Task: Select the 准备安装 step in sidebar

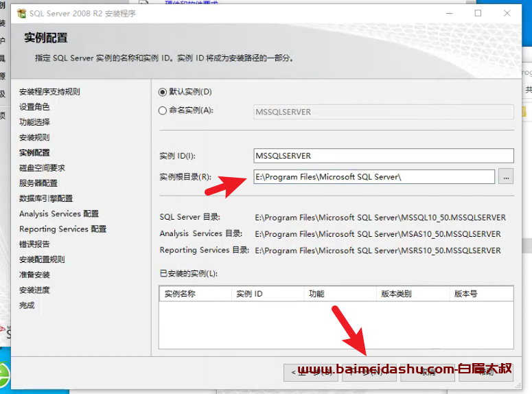Action: (34, 275)
